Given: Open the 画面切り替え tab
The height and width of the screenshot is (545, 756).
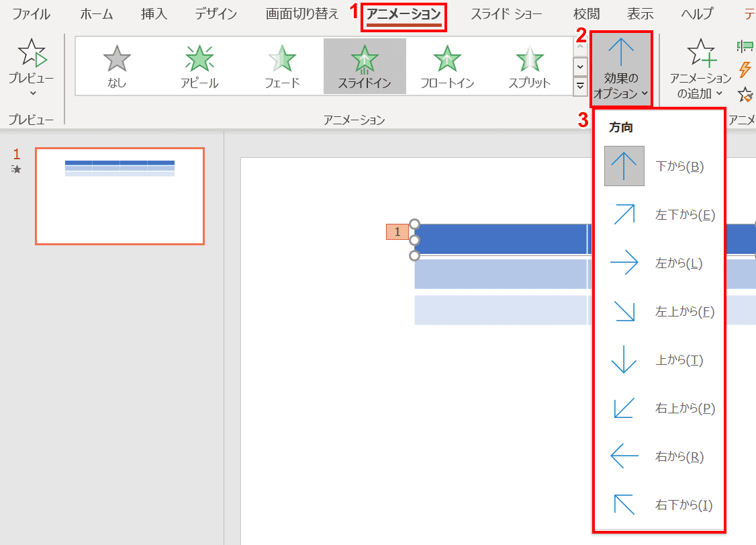Looking at the screenshot, I should point(302,14).
